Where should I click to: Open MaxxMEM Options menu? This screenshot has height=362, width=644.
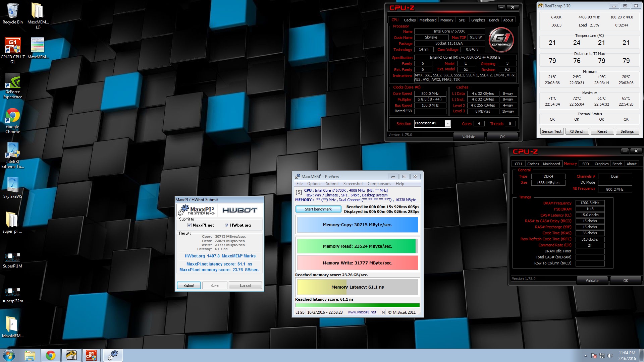[x=314, y=184]
